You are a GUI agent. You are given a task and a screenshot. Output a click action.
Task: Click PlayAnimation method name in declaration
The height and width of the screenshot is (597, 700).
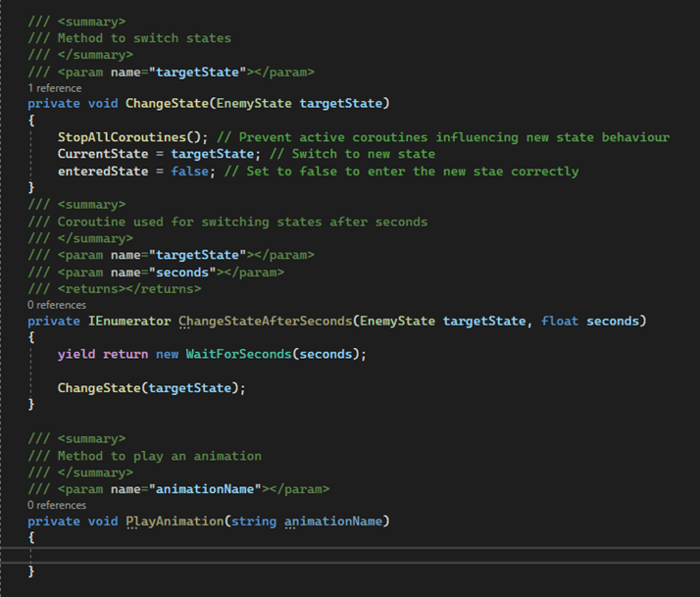tap(175, 521)
